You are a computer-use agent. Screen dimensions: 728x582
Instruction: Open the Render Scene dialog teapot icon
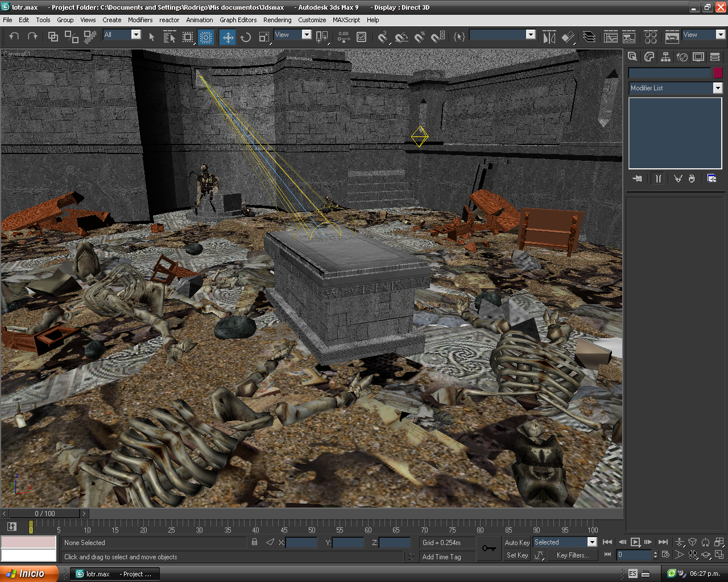click(672, 37)
